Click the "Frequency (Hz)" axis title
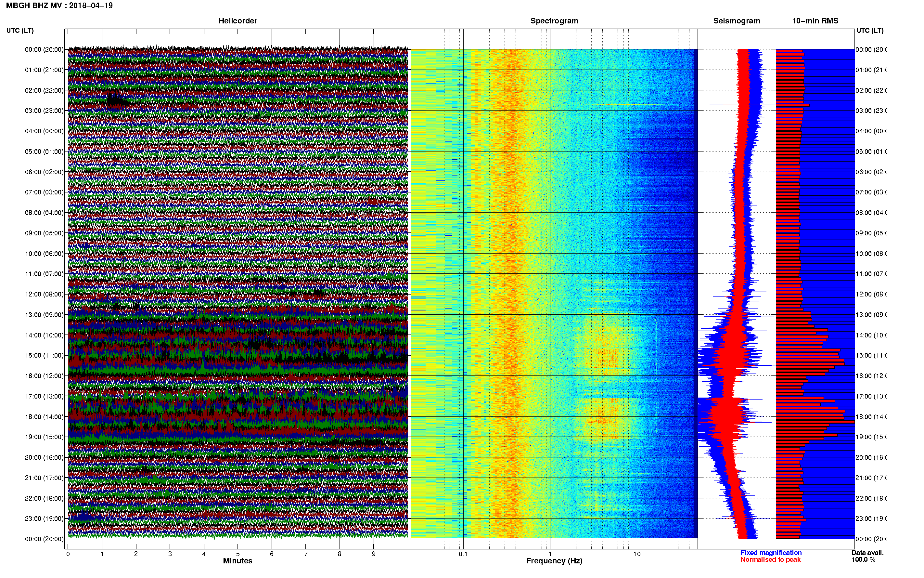The height and width of the screenshot is (578, 924). point(554,561)
